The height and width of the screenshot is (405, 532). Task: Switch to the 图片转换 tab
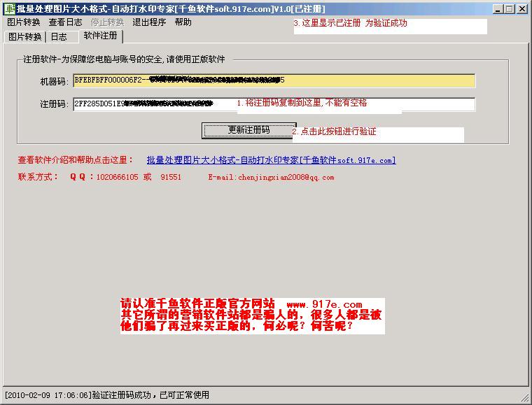[x=25, y=37]
